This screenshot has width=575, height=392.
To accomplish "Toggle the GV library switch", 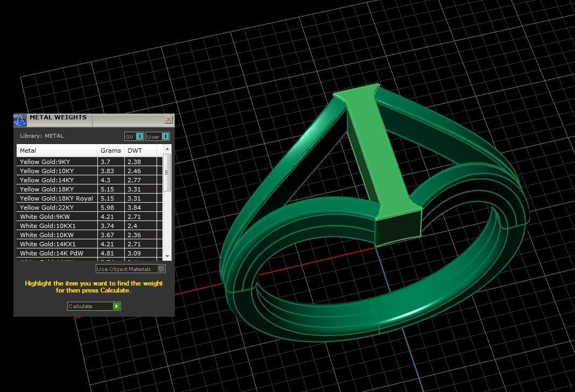I will click(x=139, y=137).
